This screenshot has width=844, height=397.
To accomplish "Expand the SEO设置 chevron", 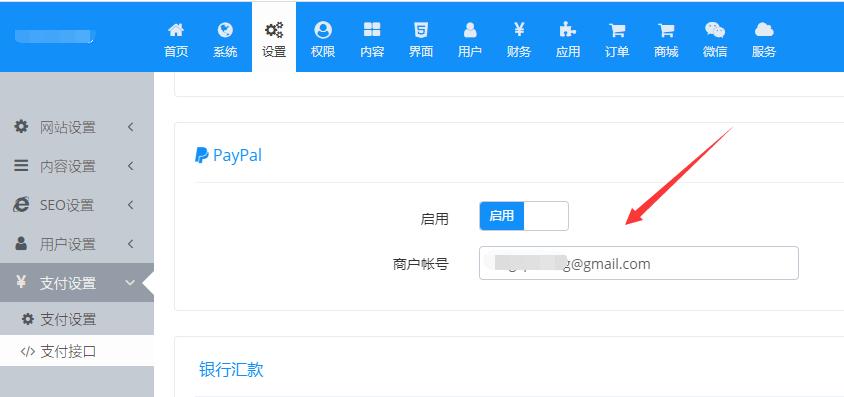I will point(130,204).
